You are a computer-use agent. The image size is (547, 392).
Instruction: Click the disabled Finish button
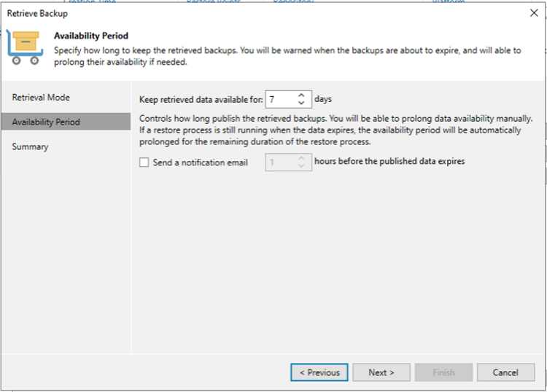tap(443, 372)
